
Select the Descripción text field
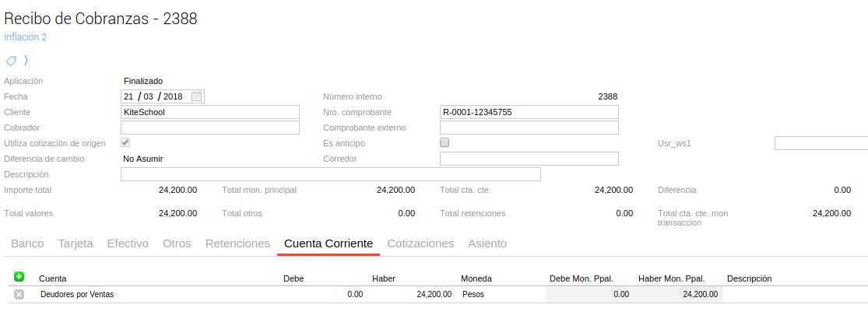[331, 174]
